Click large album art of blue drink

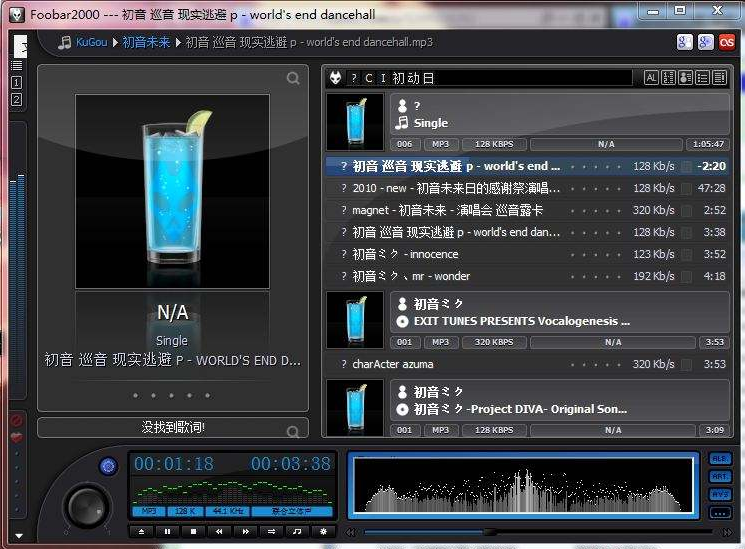172,192
